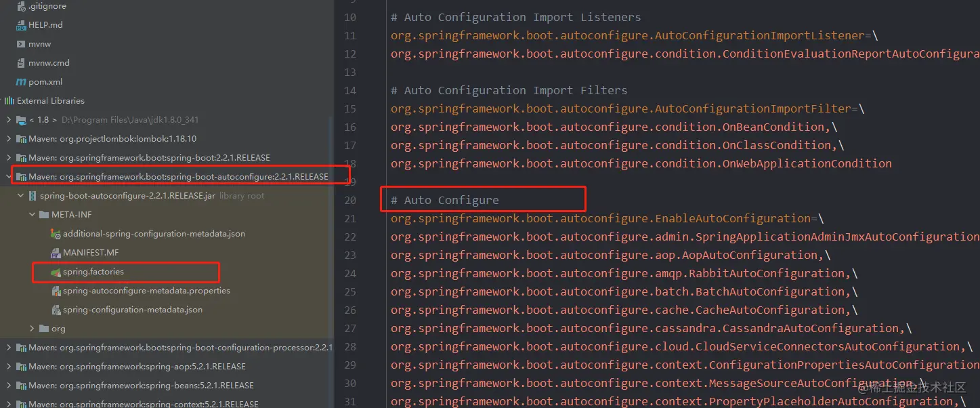
Task: Click the 'context.ConfigurationPropertiesAutoConfiguration' line
Action: [685, 365]
